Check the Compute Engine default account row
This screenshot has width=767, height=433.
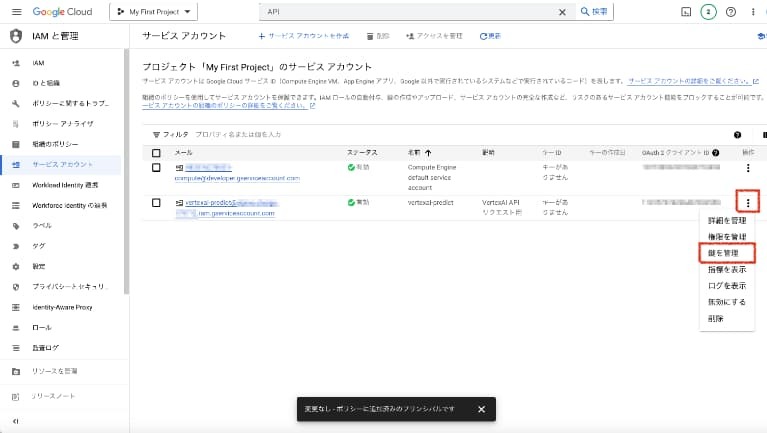156,168
